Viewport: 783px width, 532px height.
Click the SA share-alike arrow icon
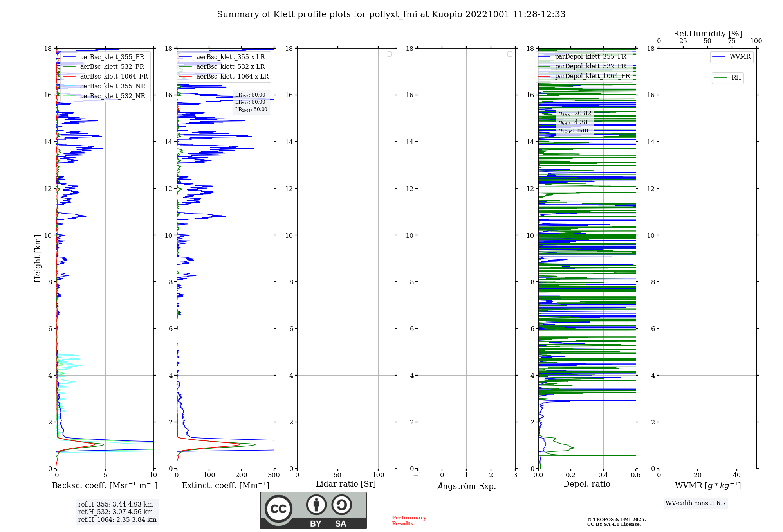[341, 505]
